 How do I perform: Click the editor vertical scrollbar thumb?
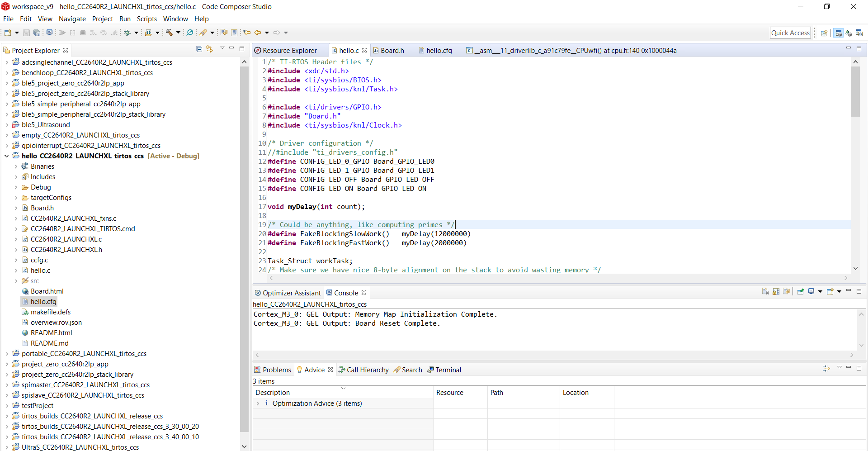click(855, 92)
